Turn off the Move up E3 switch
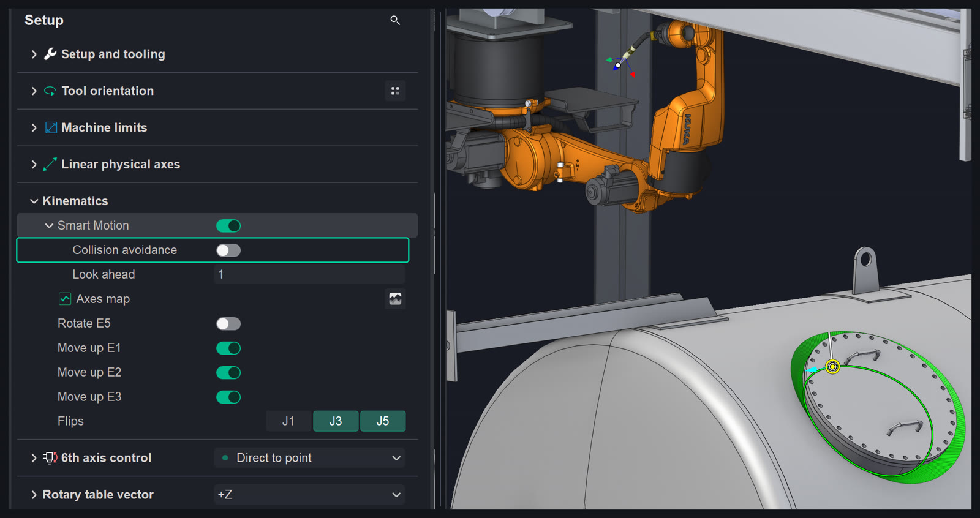Image resolution: width=980 pixels, height=518 pixels. click(x=228, y=397)
